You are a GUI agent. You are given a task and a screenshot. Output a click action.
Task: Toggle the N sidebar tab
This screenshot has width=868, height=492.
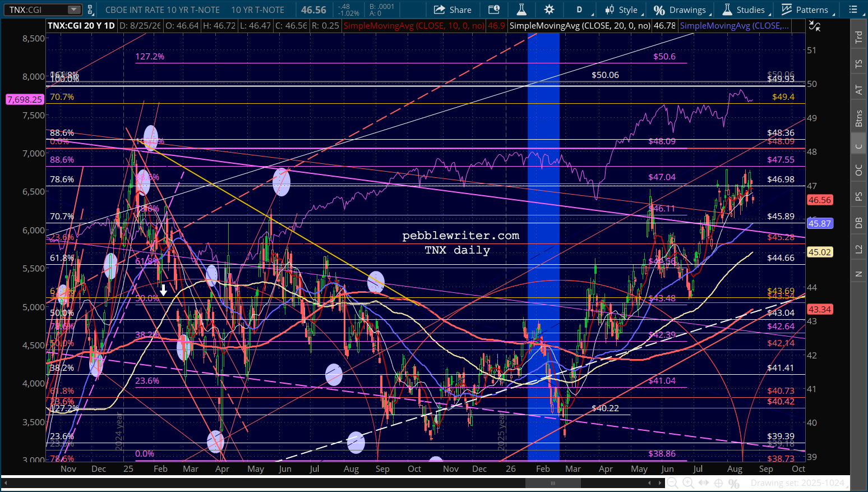858,274
